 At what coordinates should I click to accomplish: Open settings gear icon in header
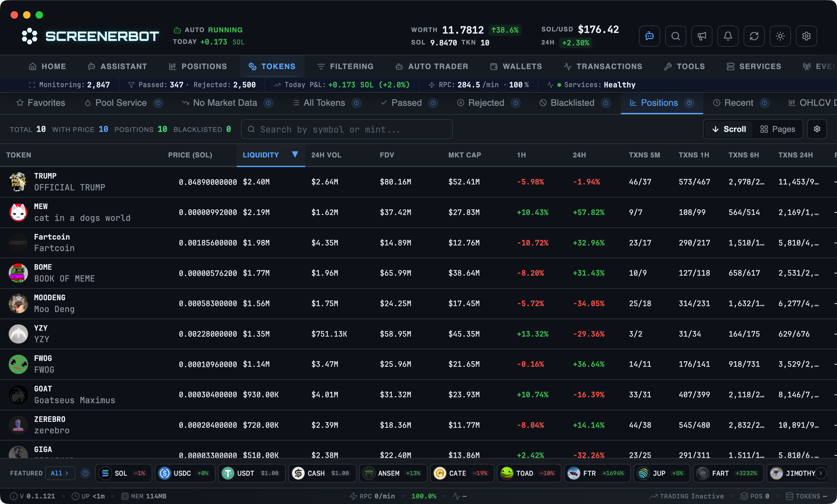coord(806,36)
